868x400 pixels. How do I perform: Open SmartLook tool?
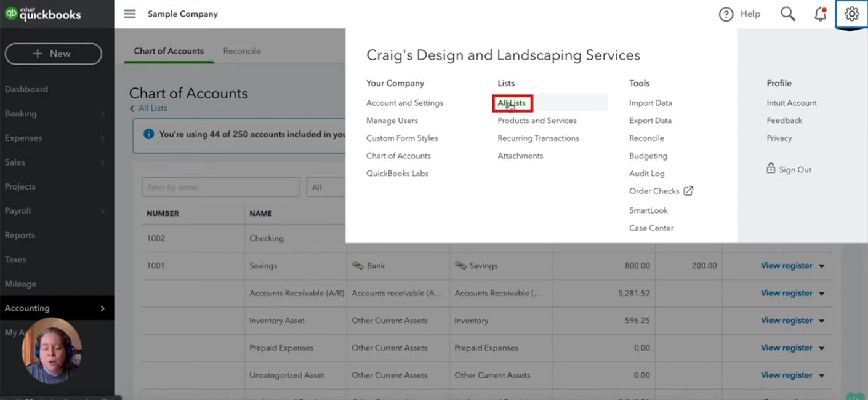[x=648, y=210]
